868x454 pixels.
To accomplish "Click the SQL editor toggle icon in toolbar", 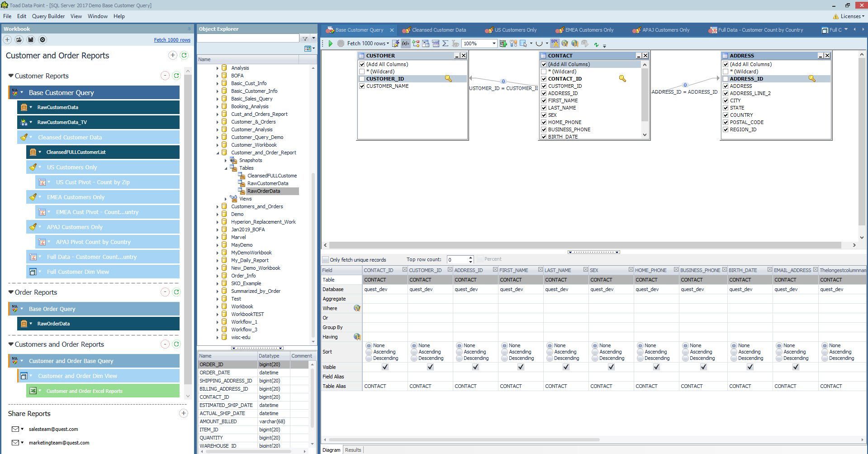I will pos(555,43).
